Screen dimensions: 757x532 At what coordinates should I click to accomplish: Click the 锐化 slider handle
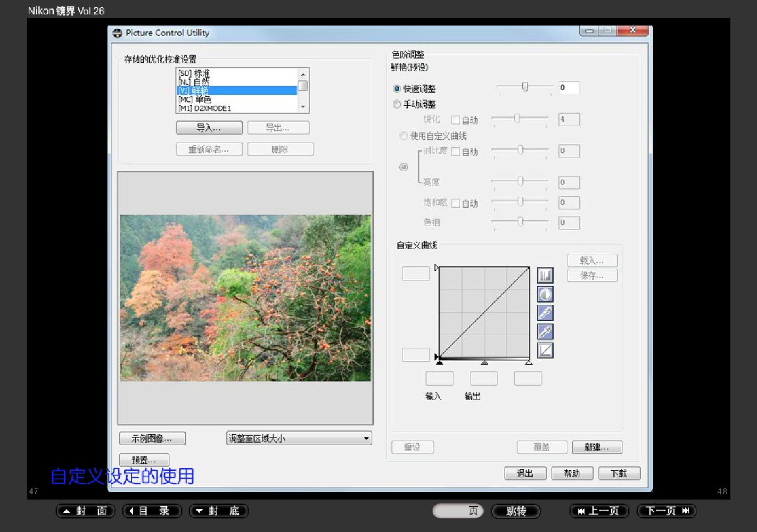click(516, 119)
